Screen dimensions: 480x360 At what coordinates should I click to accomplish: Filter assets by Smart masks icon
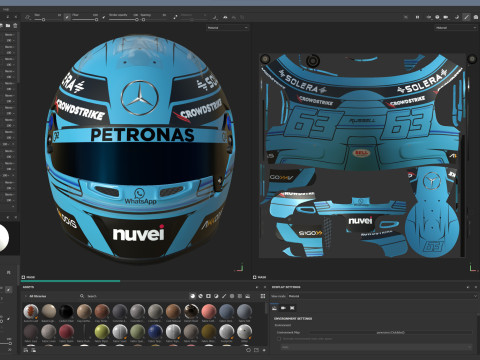point(208,296)
